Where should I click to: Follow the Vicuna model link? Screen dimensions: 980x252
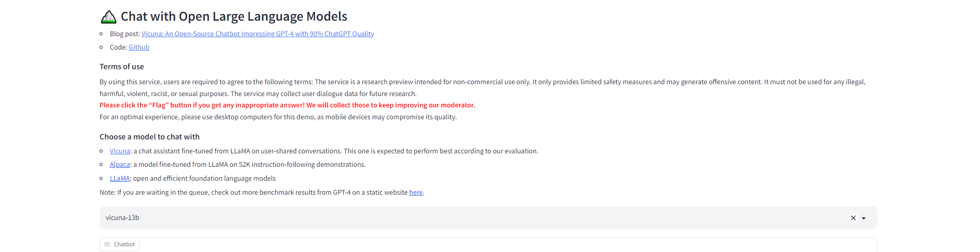120,151
